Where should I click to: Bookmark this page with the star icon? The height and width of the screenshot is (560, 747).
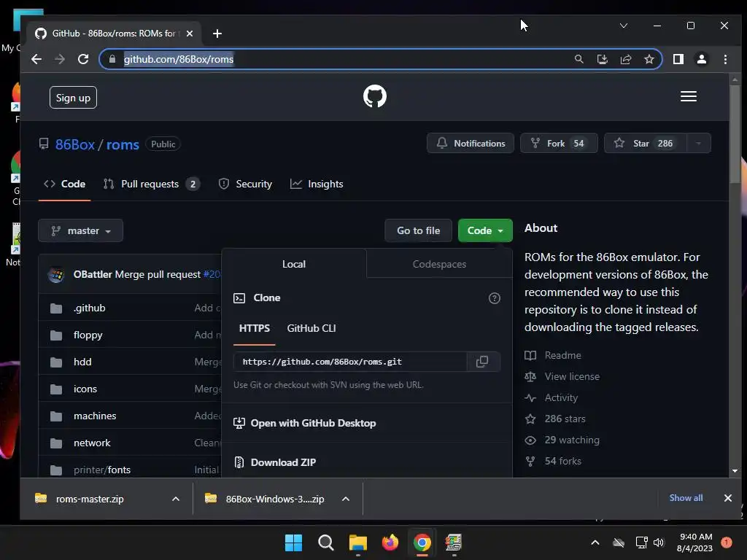tap(649, 59)
